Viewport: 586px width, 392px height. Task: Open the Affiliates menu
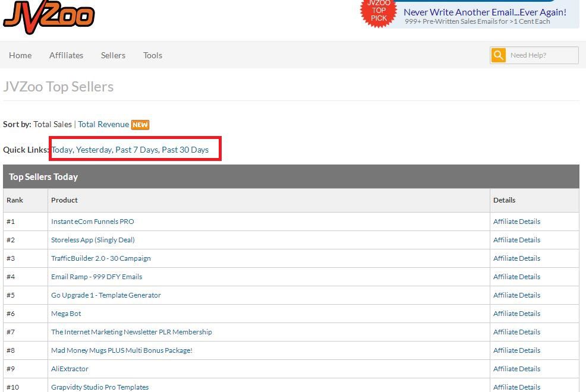66,55
